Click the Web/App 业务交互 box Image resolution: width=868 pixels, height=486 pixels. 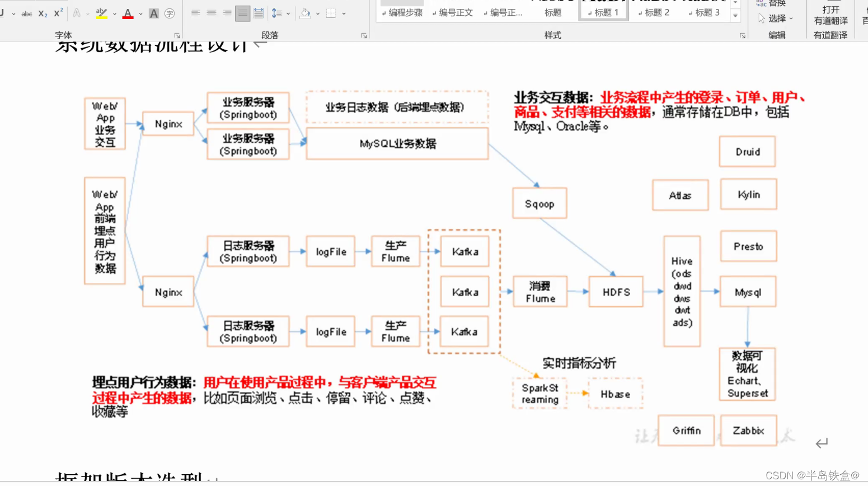coord(105,124)
